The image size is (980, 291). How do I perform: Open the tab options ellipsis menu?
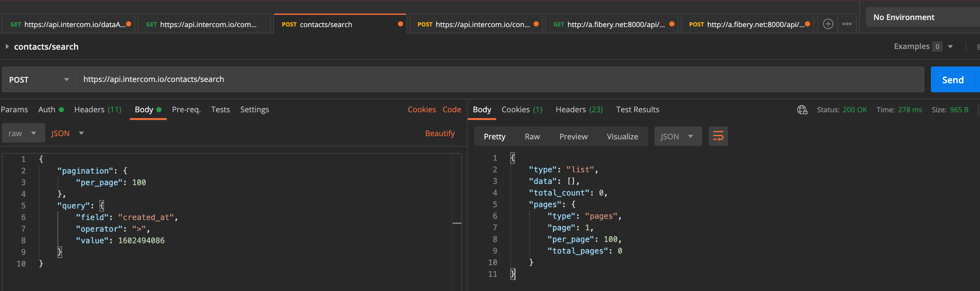pyautogui.click(x=847, y=24)
